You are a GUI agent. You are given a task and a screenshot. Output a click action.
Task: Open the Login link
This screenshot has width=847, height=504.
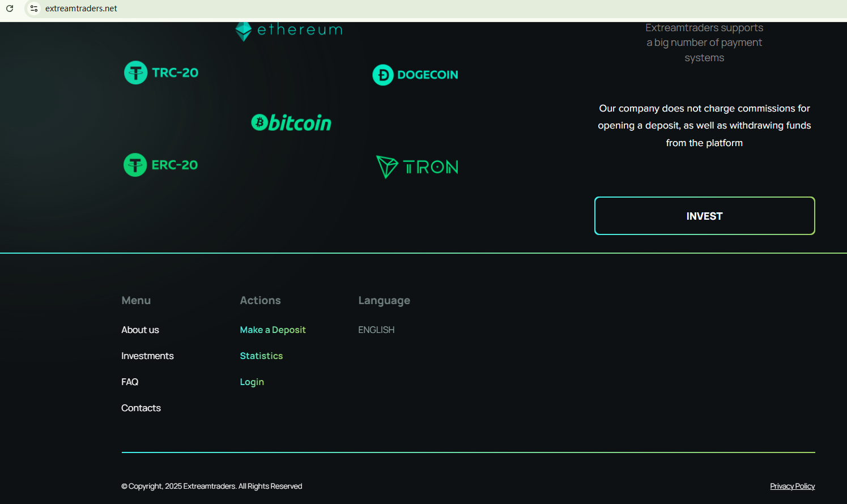(x=252, y=382)
